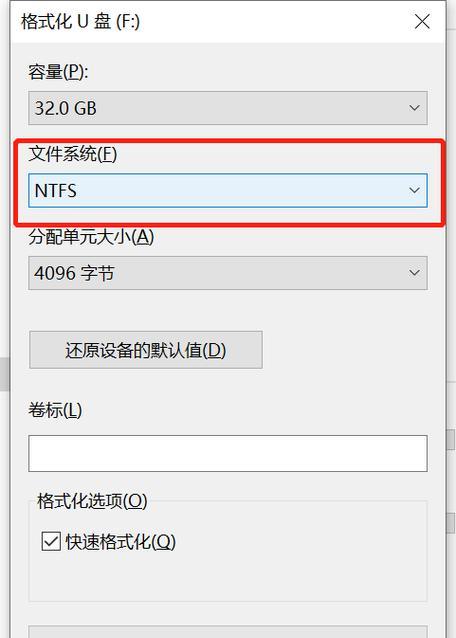
Task: Click the dialog title text 格式化 U 盘 (F:)
Action: (x=80, y=22)
